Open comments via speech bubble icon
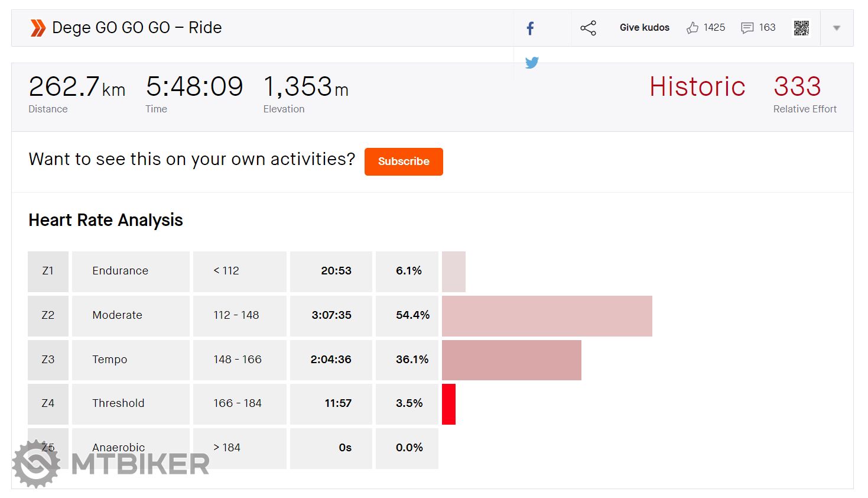 (747, 28)
